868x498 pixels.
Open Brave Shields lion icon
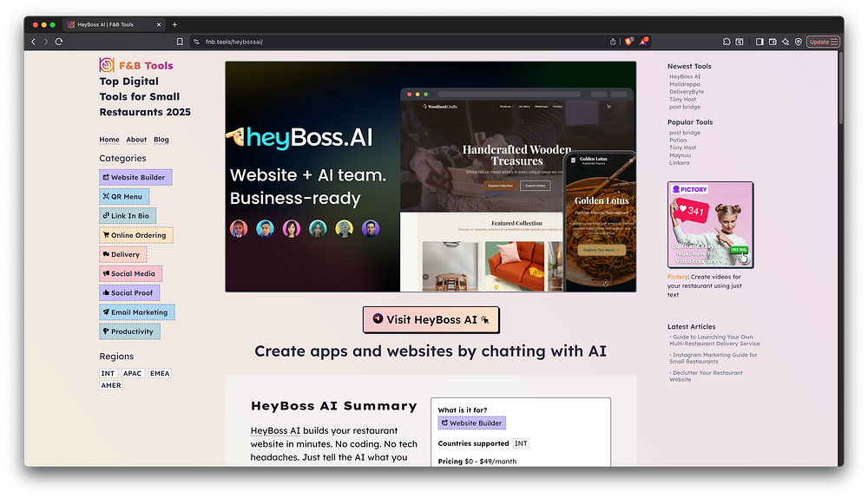point(628,42)
